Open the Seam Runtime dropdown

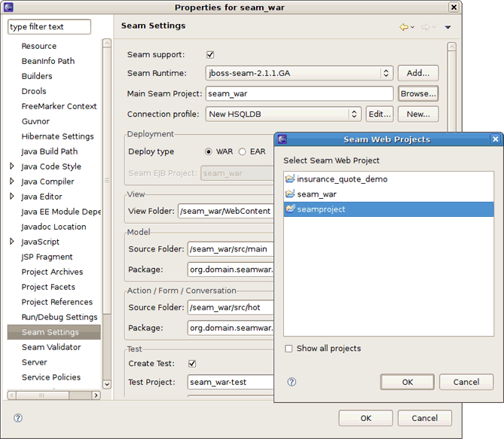pos(386,74)
